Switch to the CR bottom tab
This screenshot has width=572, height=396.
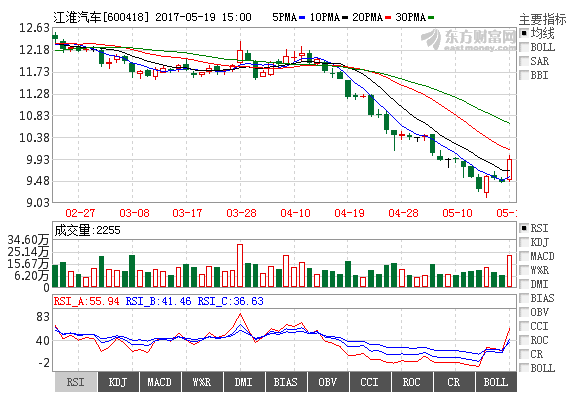click(x=454, y=382)
